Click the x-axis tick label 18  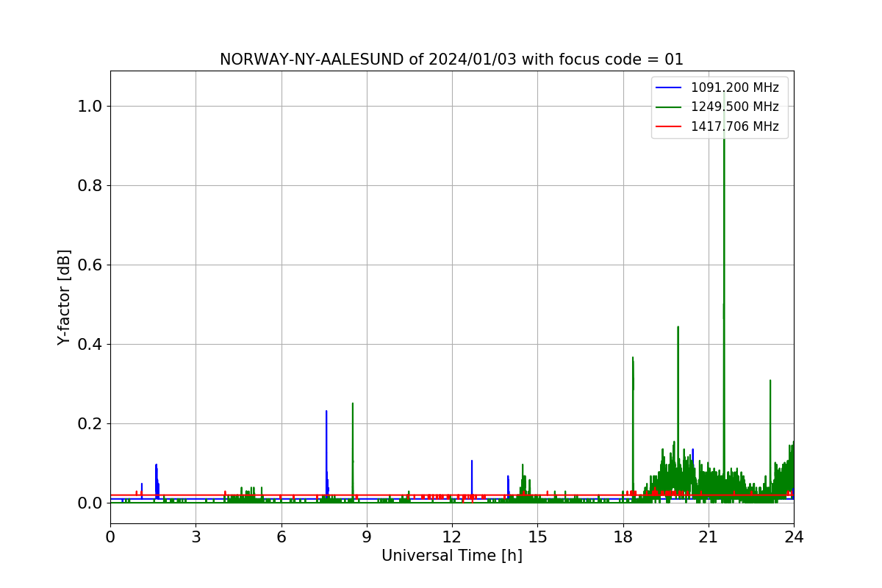(x=623, y=537)
